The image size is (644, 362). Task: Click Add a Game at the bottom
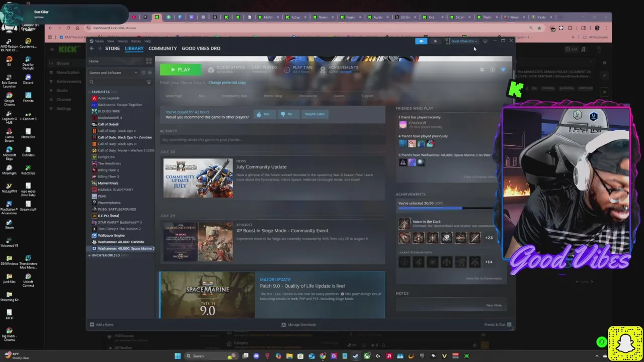coord(102,325)
